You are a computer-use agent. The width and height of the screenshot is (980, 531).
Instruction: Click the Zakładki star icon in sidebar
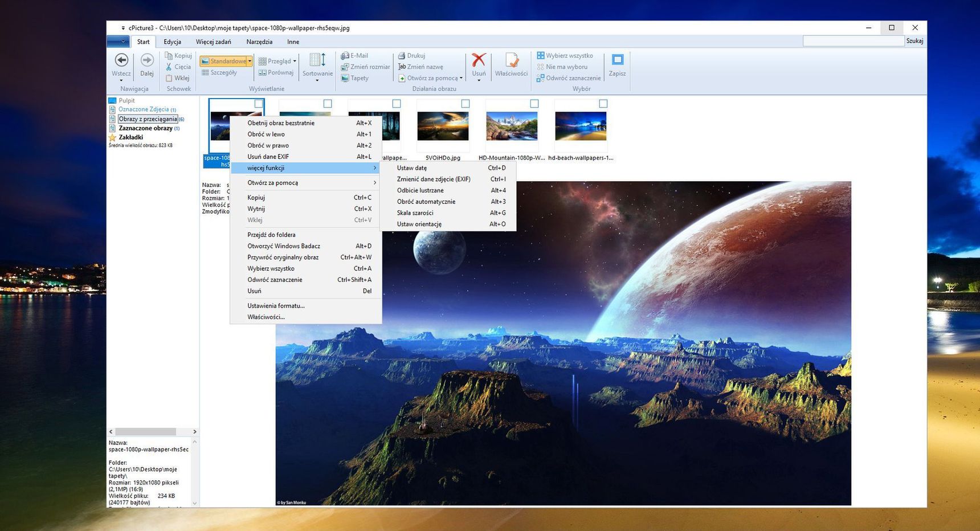[x=112, y=137]
